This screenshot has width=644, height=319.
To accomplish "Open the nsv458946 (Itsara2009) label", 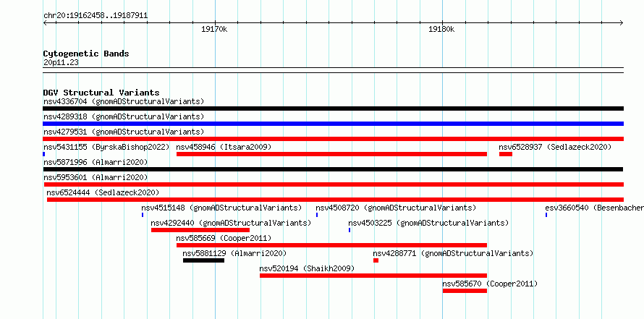I will (224, 147).
